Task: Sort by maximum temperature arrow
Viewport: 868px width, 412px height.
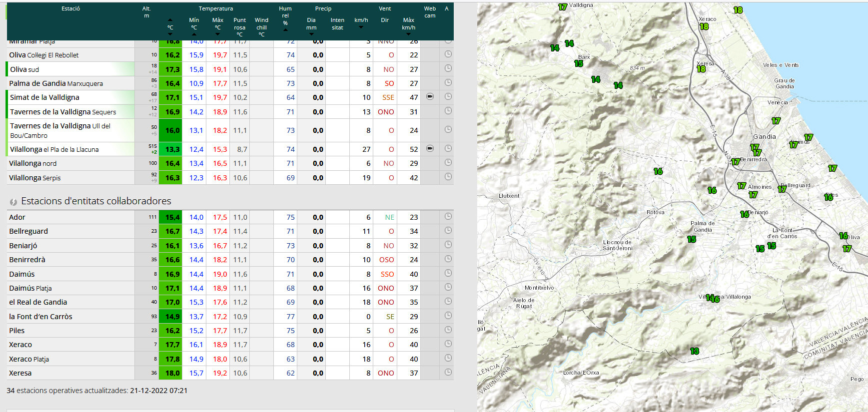Action: (x=217, y=34)
